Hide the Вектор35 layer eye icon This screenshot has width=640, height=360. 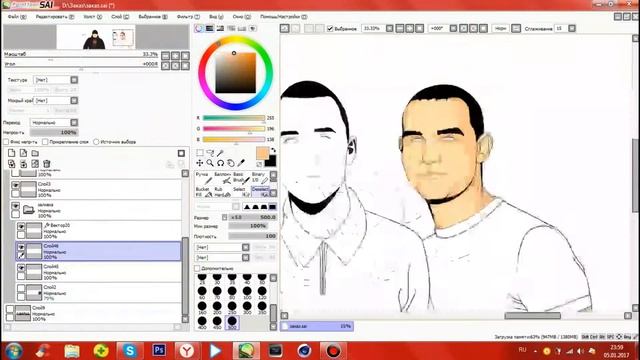pos(21,227)
